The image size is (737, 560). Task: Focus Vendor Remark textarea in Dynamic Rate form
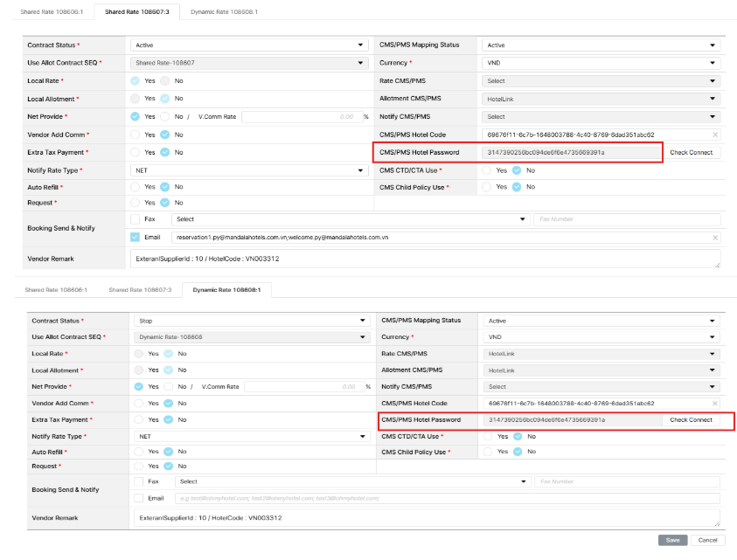click(427, 518)
